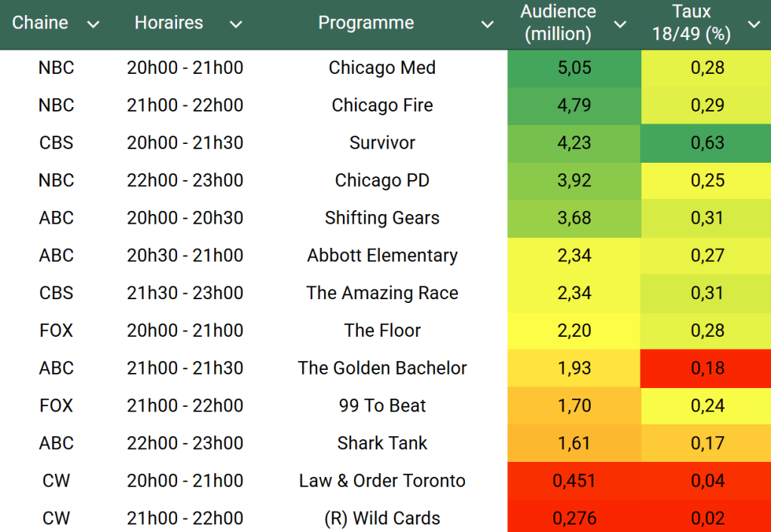The height and width of the screenshot is (532, 771).
Task: Click the Law & Order Toronto cell
Action: pos(382,481)
